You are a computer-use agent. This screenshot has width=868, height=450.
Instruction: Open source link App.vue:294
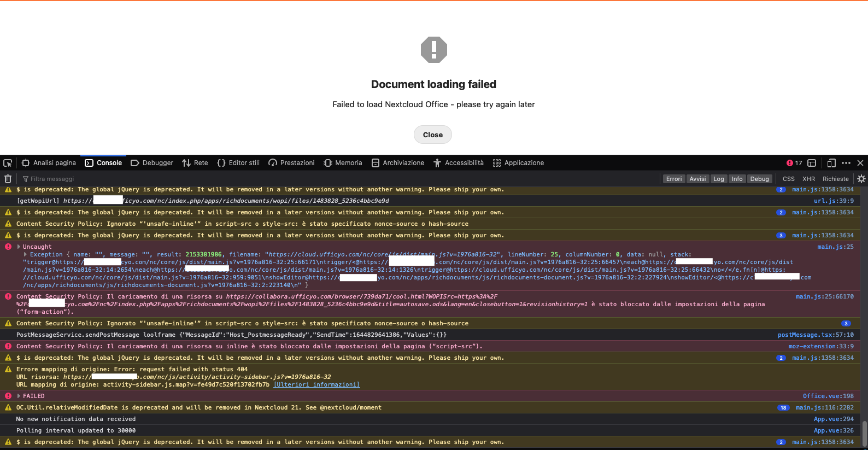tap(834, 419)
